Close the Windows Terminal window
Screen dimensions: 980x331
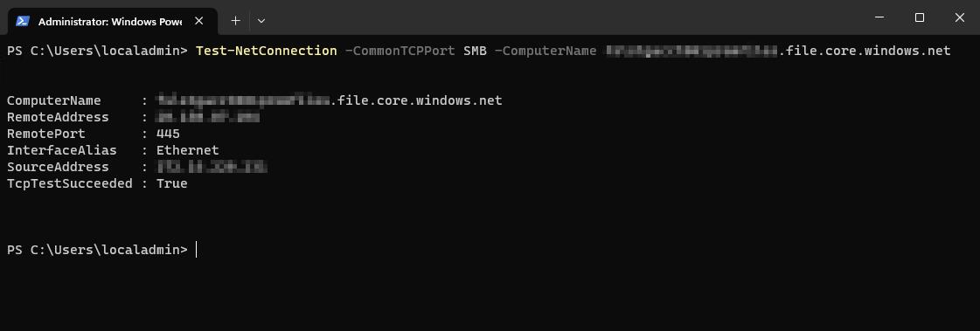tap(959, 17)
